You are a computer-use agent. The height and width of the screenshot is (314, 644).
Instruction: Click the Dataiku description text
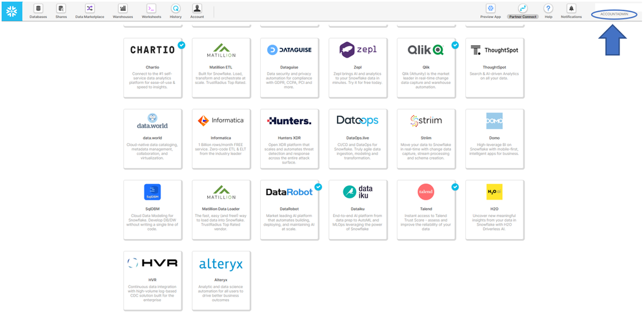[x=357, y=222]
